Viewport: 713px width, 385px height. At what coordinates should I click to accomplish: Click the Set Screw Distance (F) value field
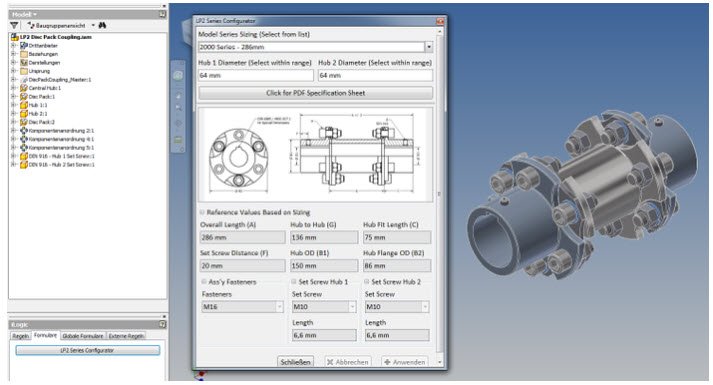pyautogui.click(x=242, y=265)
